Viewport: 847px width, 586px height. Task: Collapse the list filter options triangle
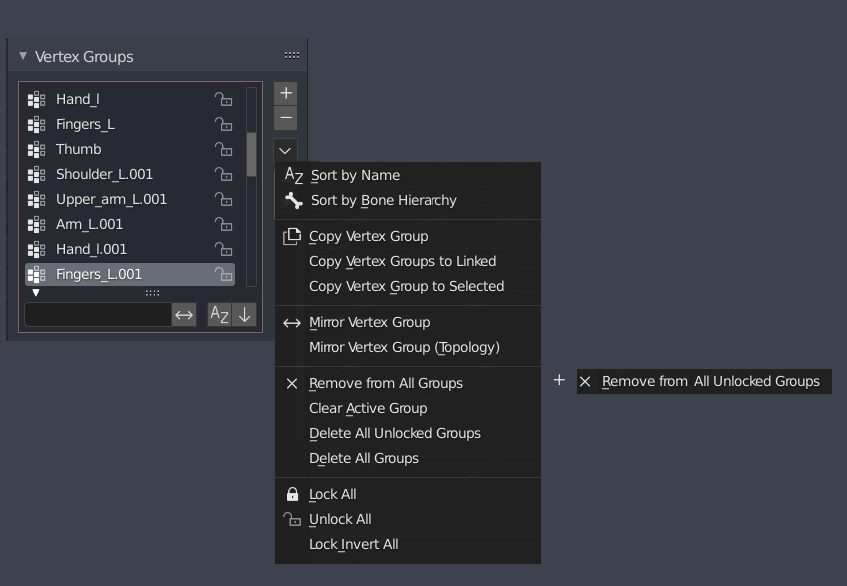tap(36, 293)
